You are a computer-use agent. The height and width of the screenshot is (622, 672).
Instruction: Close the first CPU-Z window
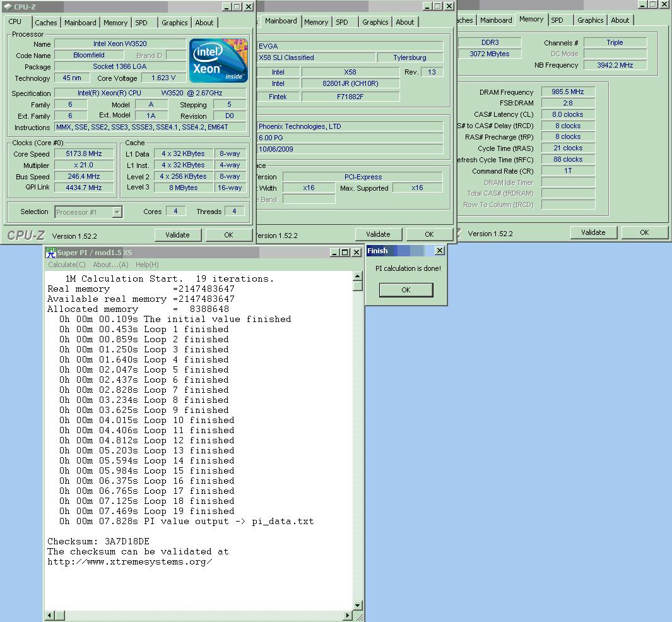(x=249, y=7)
